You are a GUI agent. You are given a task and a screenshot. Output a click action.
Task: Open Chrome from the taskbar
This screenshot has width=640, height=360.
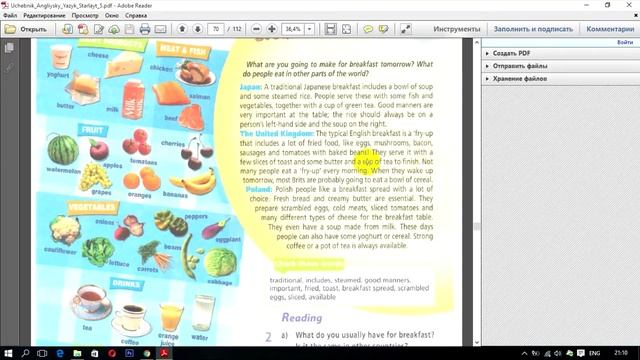click(x=147, y=353)
